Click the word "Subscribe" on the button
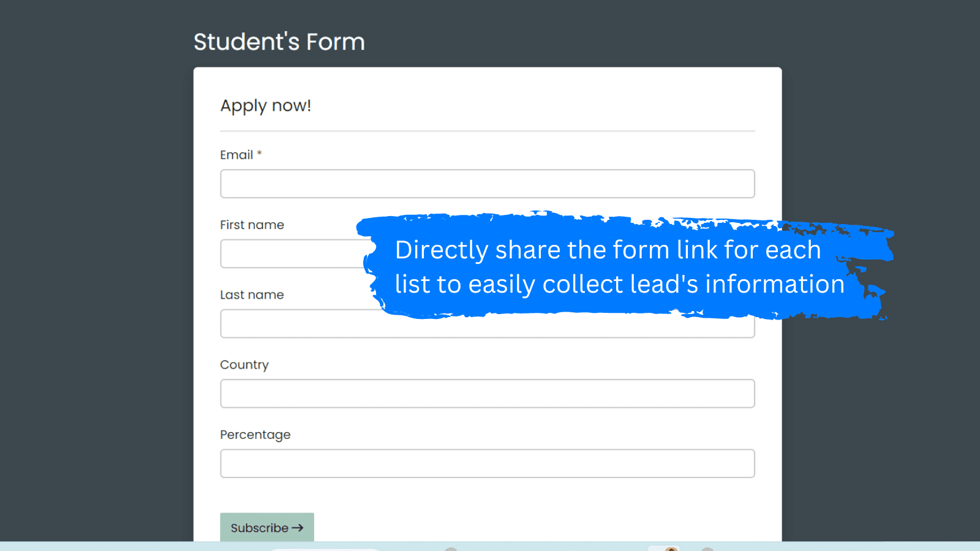This screenshot has height=551, width=980. point(259,528)
